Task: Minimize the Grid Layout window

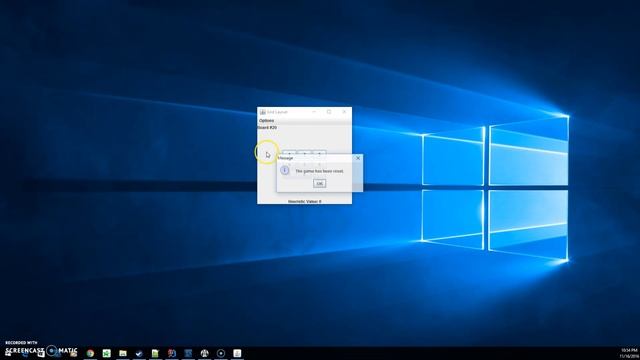Action: pyautogui.click(x=314, y=111)
